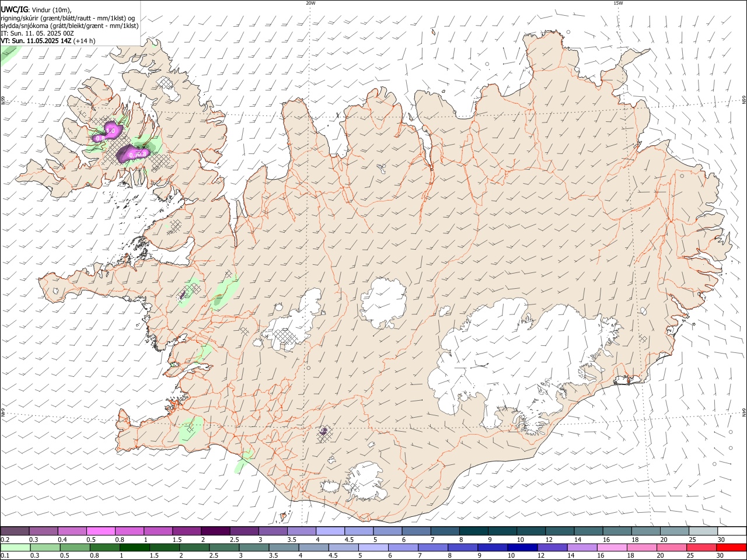Click the '0.1' label in the bottom legend row

(5, 556)
